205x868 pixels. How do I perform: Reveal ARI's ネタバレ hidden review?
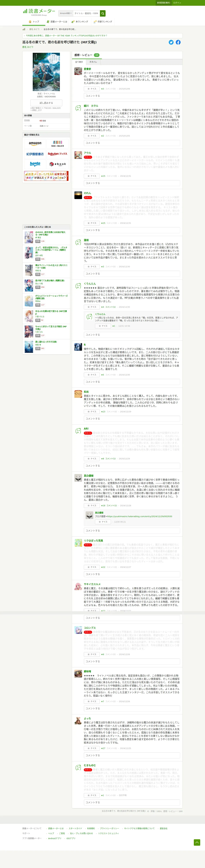coord(88,433)
